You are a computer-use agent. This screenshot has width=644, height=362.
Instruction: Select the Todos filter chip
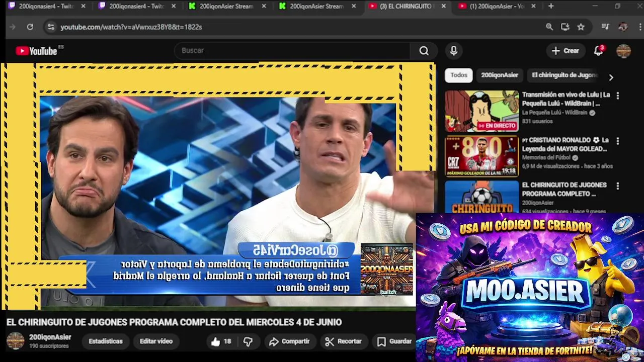[x=459, y=75]
